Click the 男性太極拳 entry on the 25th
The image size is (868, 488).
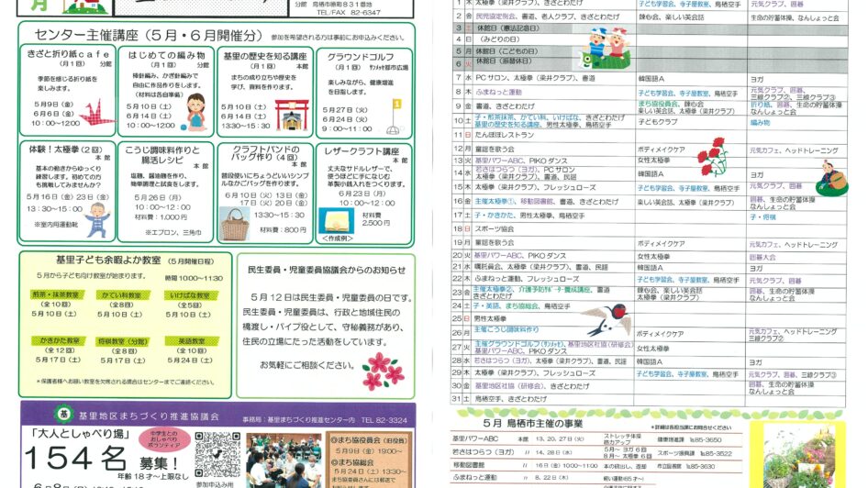click(x=491, y=318)
